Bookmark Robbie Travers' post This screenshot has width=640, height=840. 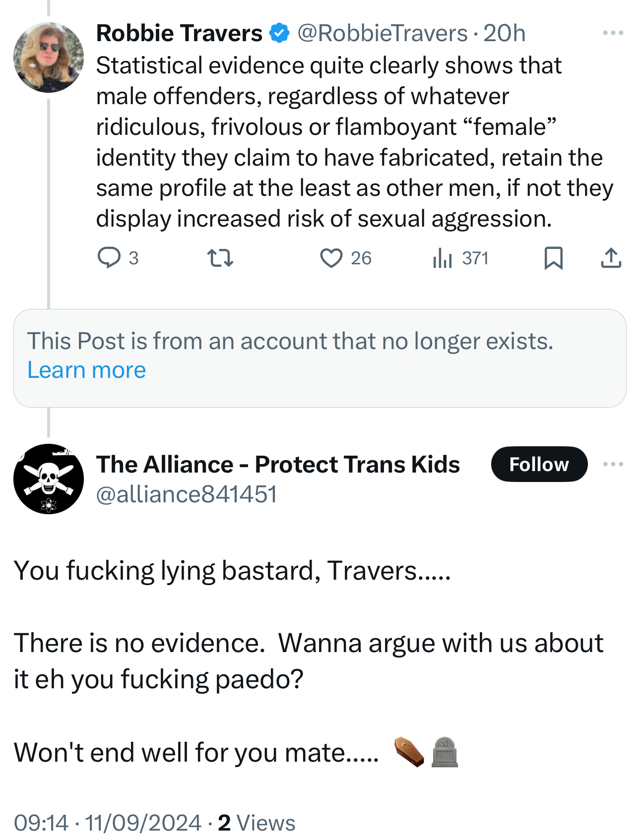point(553,258)
